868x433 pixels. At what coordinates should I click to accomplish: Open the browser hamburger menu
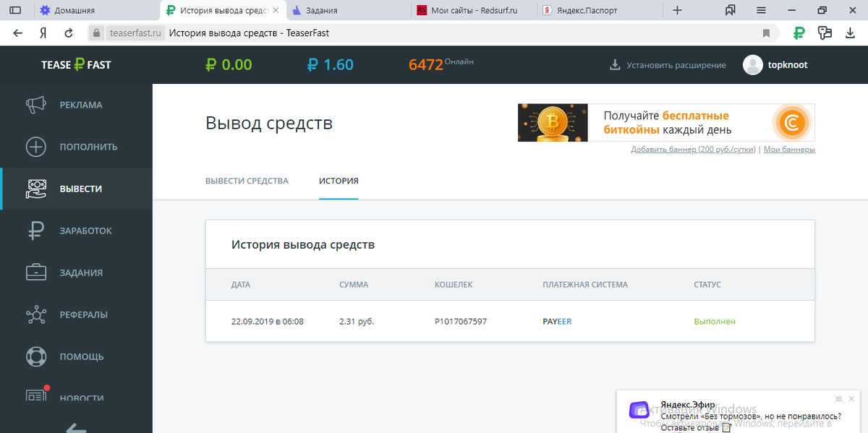click(x=761, y=10)
